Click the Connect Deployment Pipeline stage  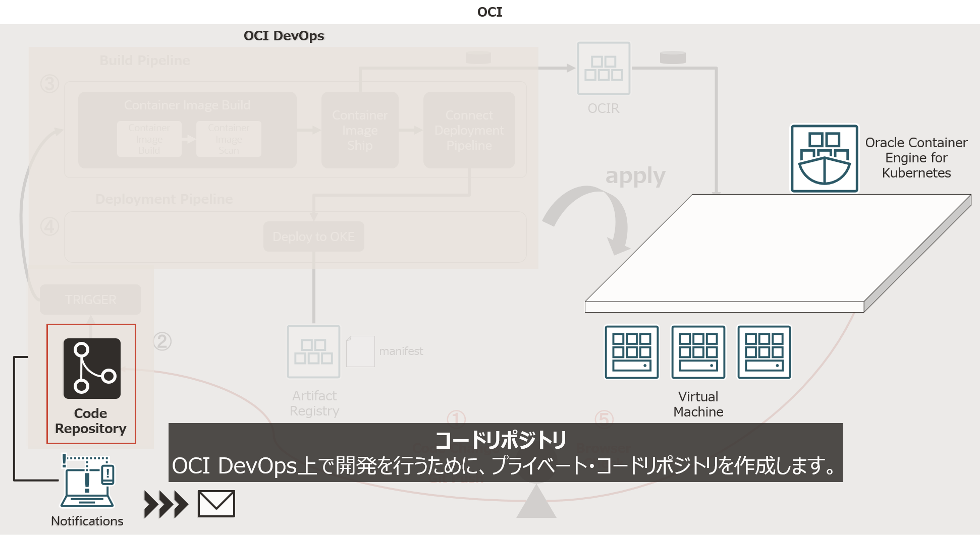point(469,130)
